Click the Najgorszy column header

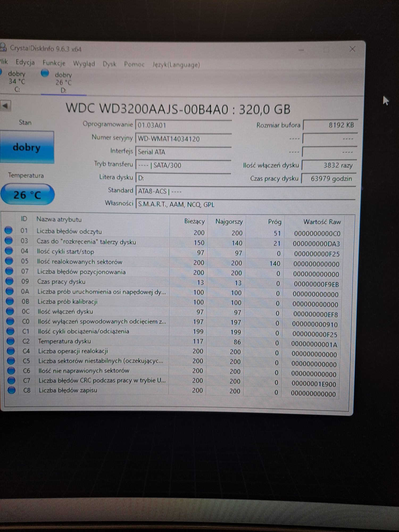click(x=229, y=222)
